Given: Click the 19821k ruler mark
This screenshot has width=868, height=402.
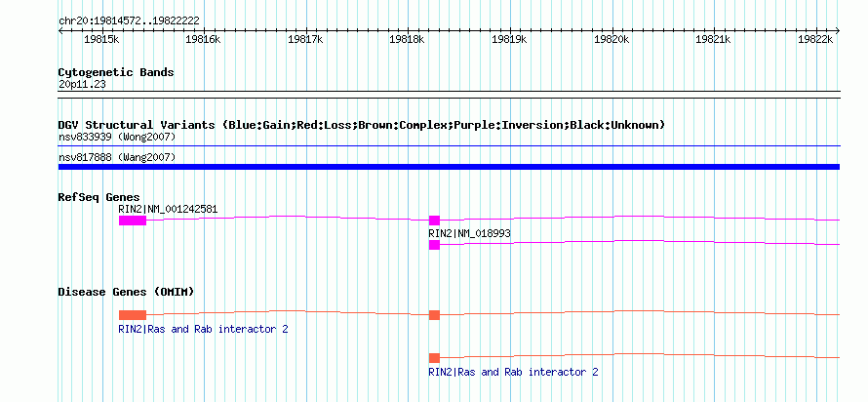Looking at the screenshot, I should pyautogui.click(x=714, y=39).
